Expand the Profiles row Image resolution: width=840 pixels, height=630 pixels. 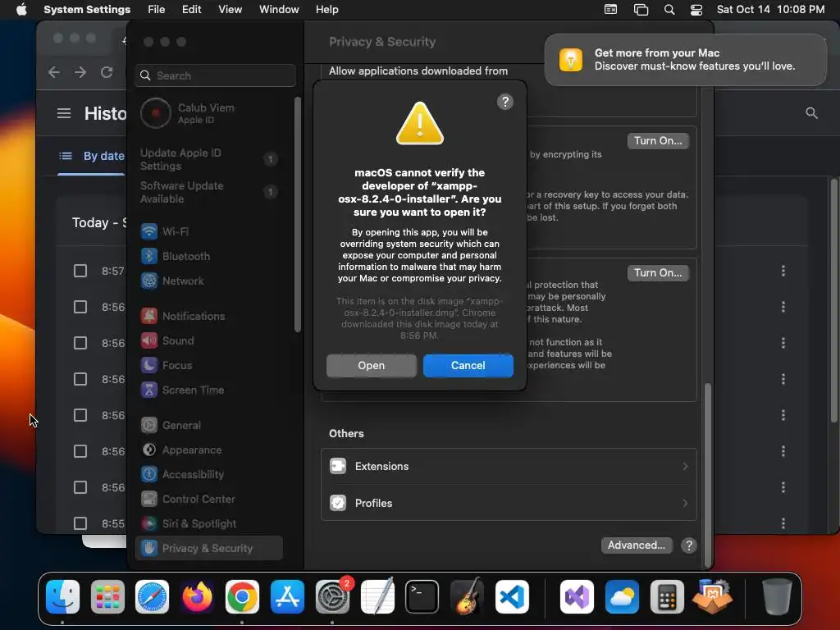509,503
